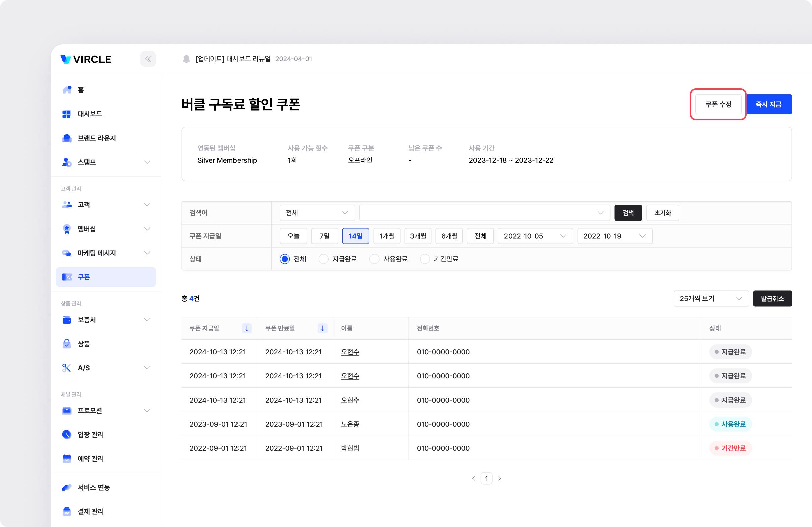Open customer link 노은종
The image size is (812, 527).
350,424
